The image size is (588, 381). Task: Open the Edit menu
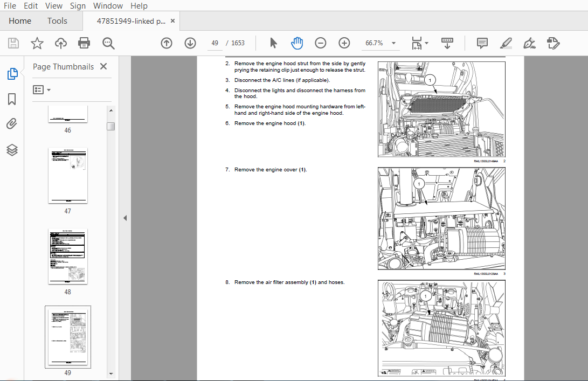click(x=31, y=5)
